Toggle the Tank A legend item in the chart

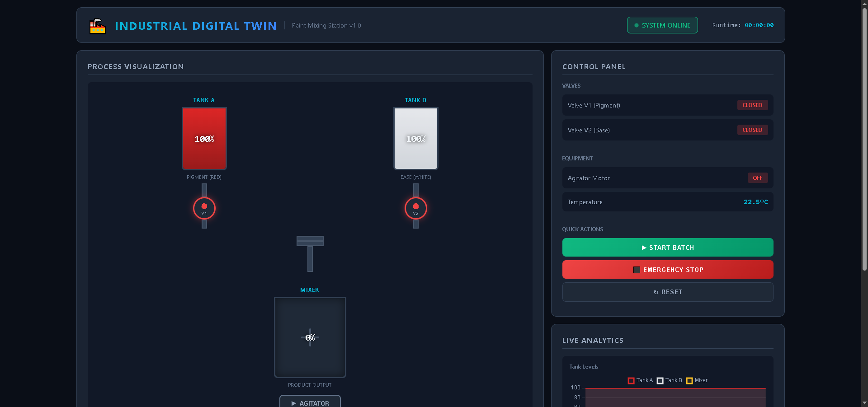click(x=640, y=380)
